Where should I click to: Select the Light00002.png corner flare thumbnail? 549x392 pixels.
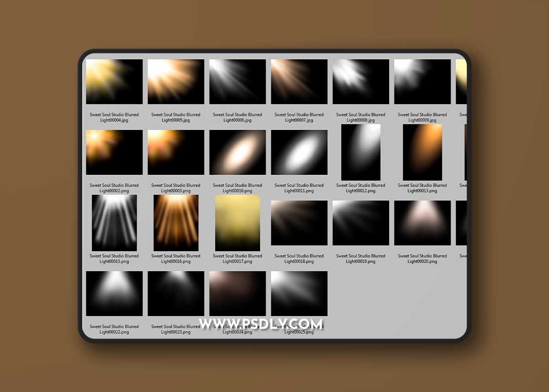[114, 152]
